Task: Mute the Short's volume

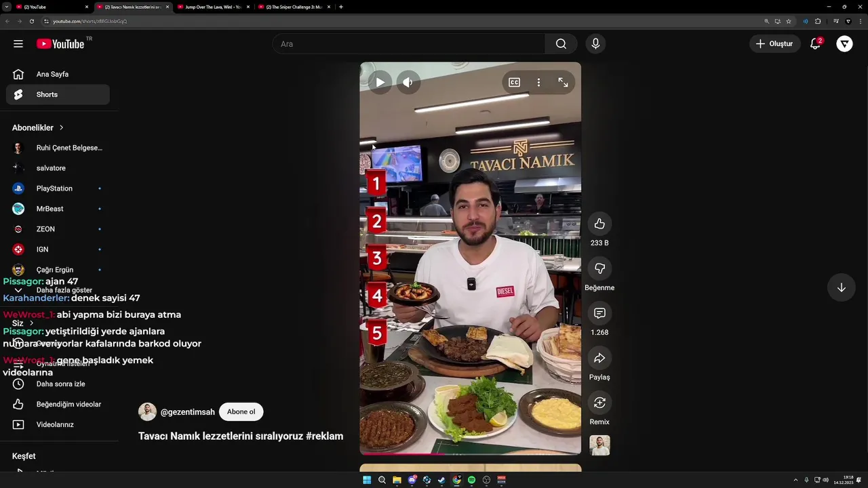Action: tap(408, 83)
